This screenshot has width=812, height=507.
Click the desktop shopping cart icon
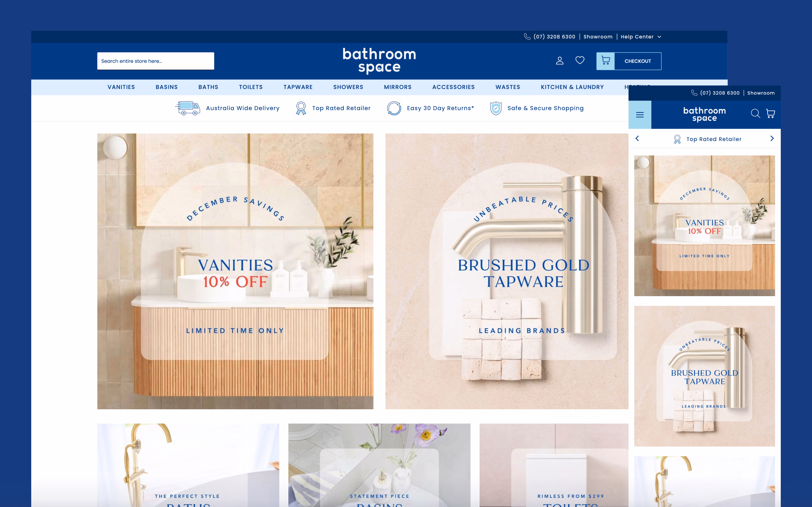pyautogui.click(x=605, y=61)
